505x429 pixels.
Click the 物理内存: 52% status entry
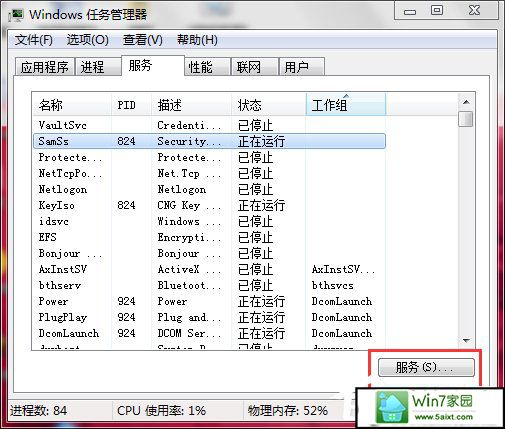tap(287, 410)
